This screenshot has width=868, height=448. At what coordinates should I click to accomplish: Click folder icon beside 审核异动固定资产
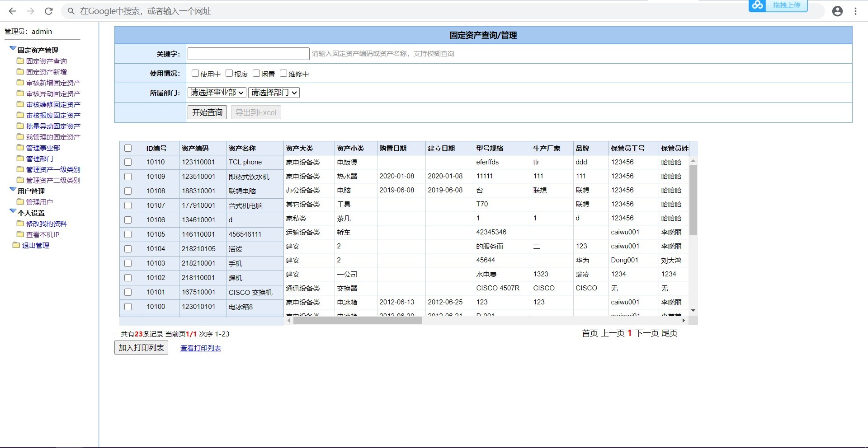(x=20, y=93)
